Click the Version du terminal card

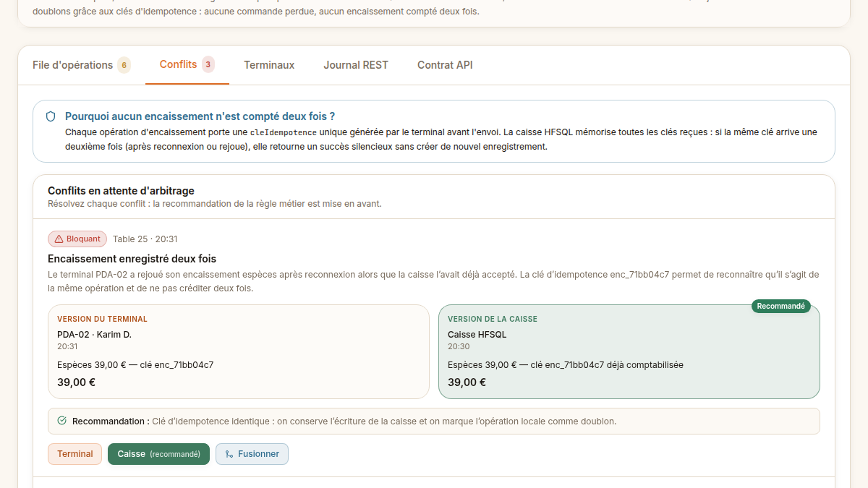[x=239, y=351]
